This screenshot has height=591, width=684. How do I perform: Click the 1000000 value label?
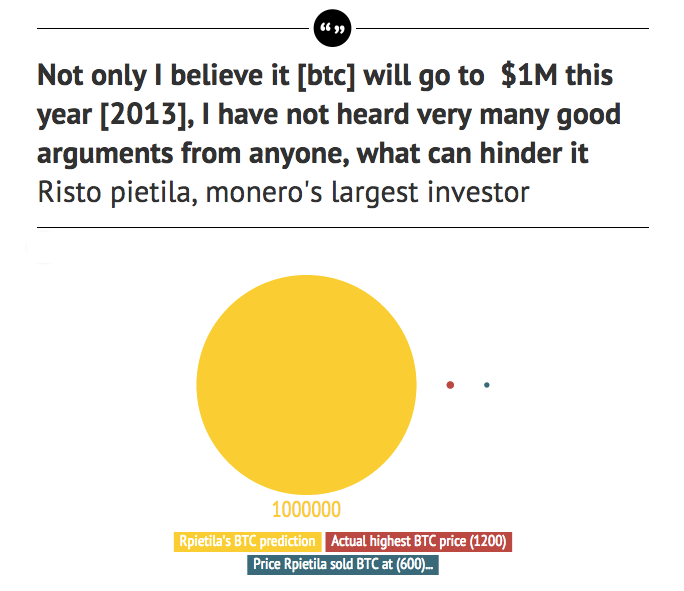(306, 510)
